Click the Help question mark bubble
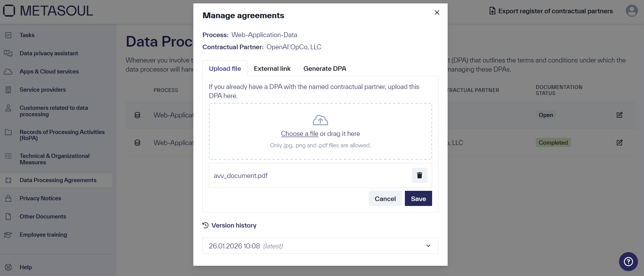644x276 pixels. [x=628, y=262]
